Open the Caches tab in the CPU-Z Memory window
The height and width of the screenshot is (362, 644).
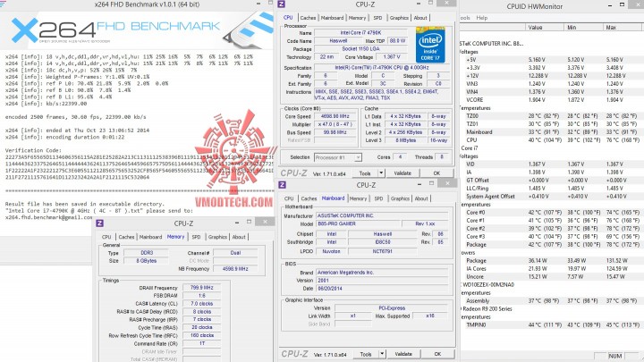tap(126, 237)
